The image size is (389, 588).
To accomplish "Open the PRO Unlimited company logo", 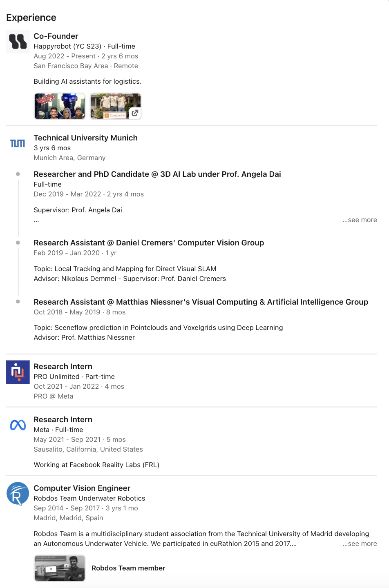I will coord(18,372).
